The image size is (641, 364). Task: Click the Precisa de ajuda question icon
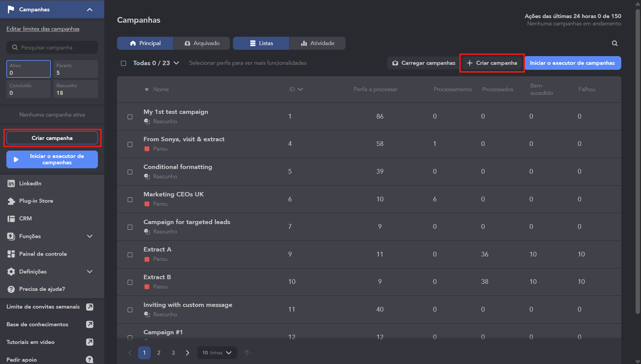pos(11,289)
